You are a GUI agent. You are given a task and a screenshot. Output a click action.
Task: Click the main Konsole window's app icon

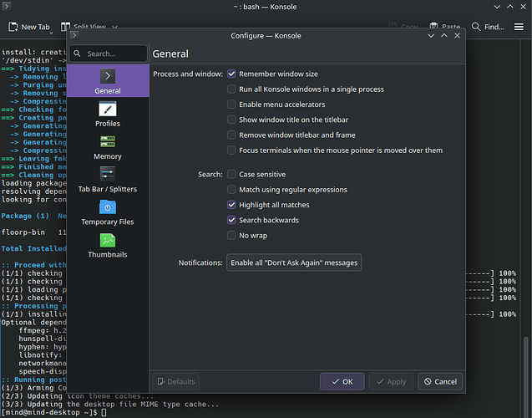(x=6, y=6)
